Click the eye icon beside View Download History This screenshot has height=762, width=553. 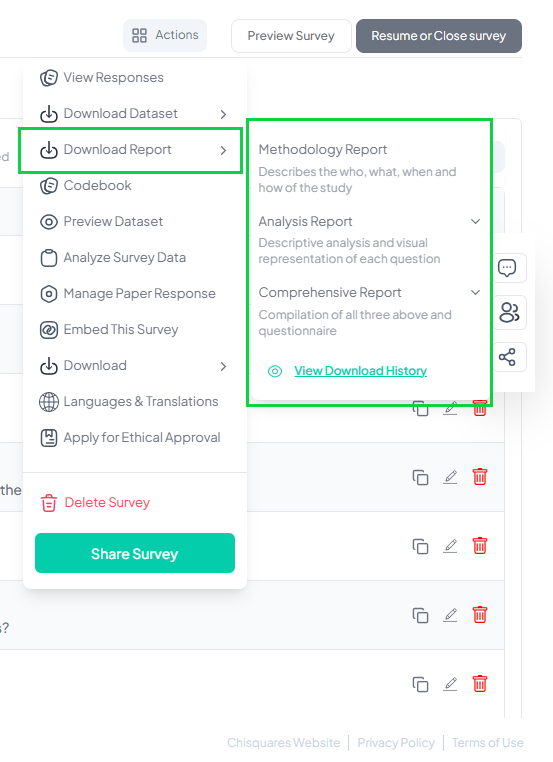pos(275,371)
